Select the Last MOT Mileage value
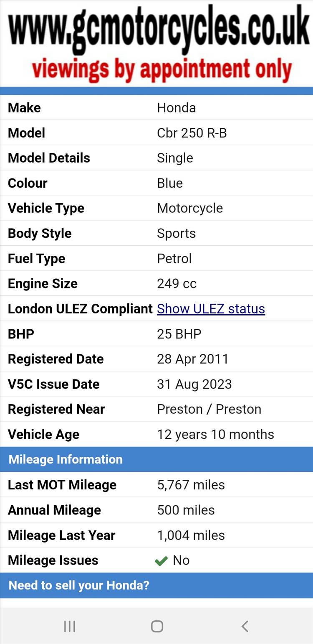313x644 pixels. click(191, 485)
